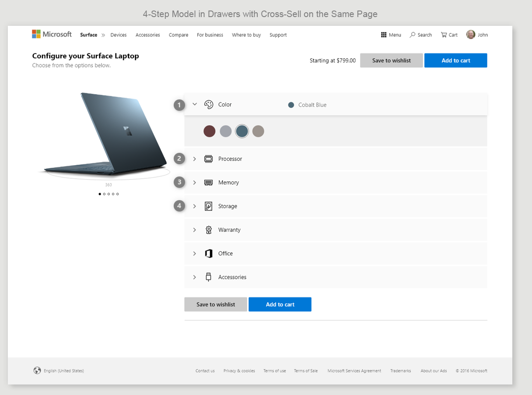Select the burgundy color swatch

(210, 131)
